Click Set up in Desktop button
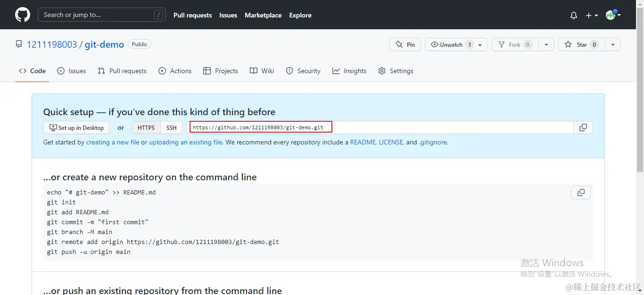Image resolution: width=644 pixels, height=295 pixels. [76, 127]
